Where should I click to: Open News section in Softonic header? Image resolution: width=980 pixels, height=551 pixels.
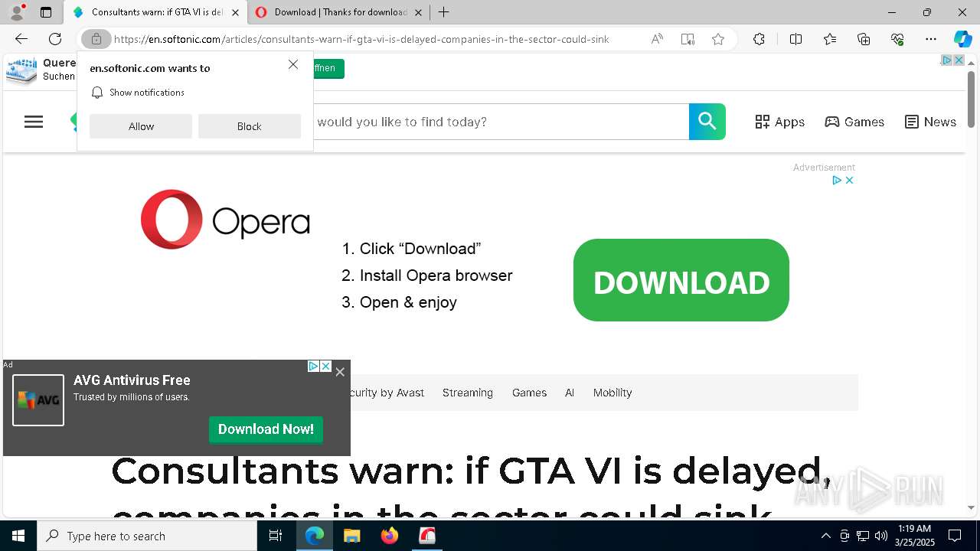coord(930,122)
